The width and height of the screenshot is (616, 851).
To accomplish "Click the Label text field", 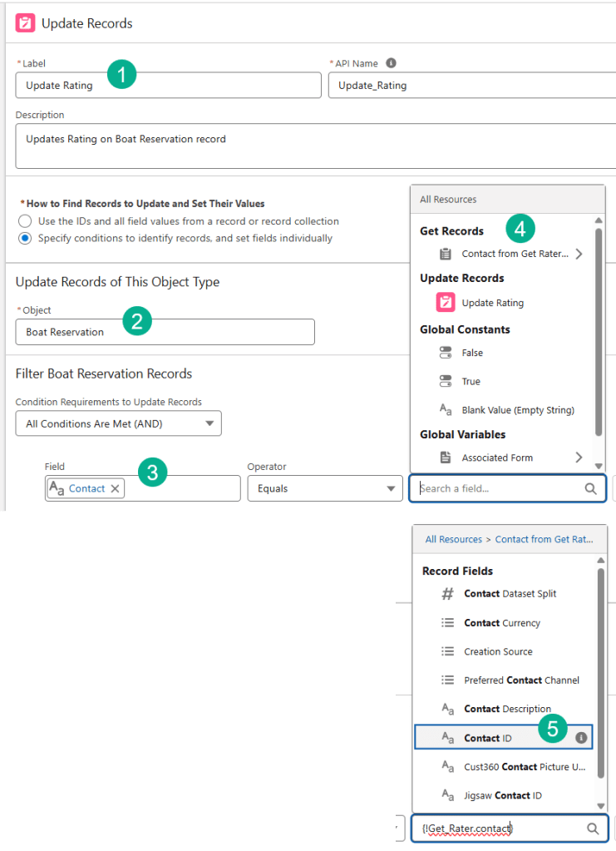I will [x=168, y=85].
